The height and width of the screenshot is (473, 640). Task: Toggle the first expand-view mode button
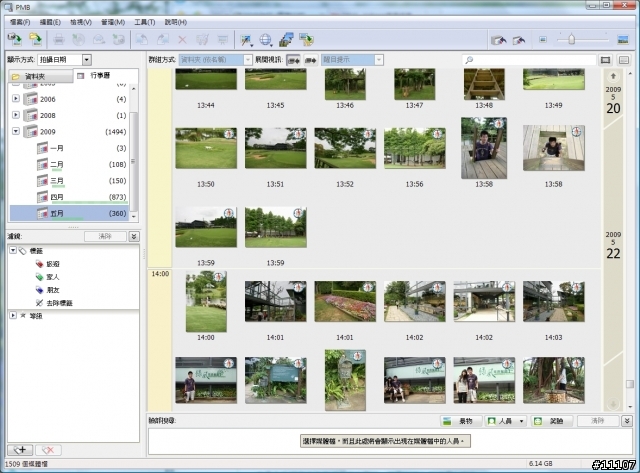click(x=293, y=60)
